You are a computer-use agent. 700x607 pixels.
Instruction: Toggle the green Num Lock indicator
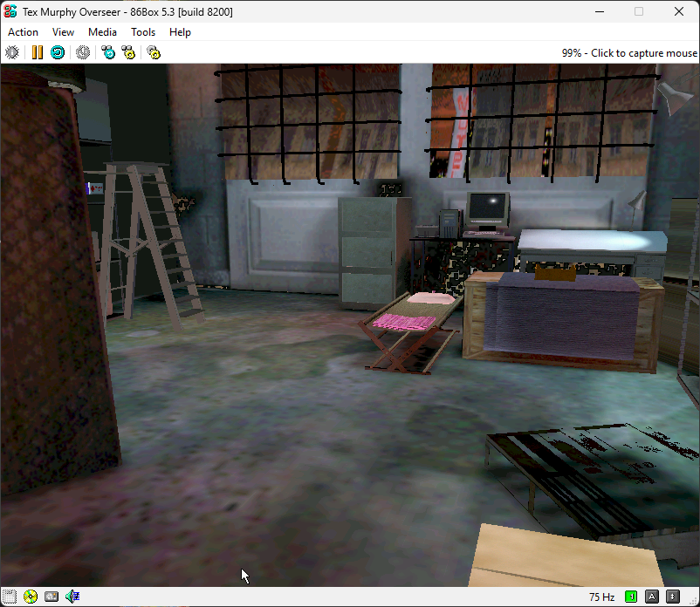pos(632,597)
